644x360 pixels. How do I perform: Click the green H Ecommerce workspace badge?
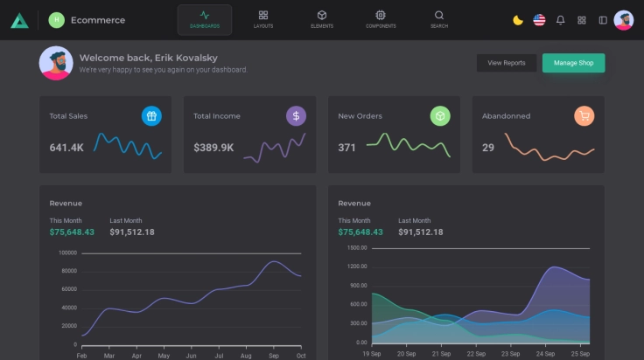click(x=57, y=20)
